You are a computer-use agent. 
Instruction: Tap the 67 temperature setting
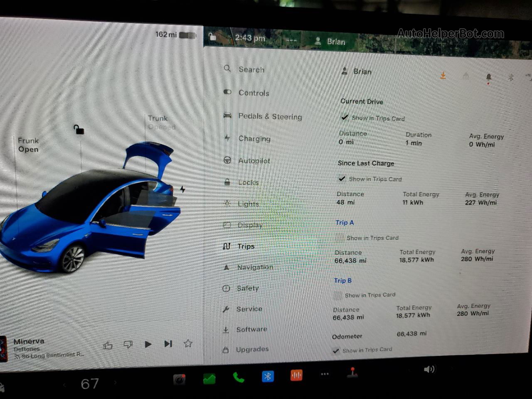point(90,384)
